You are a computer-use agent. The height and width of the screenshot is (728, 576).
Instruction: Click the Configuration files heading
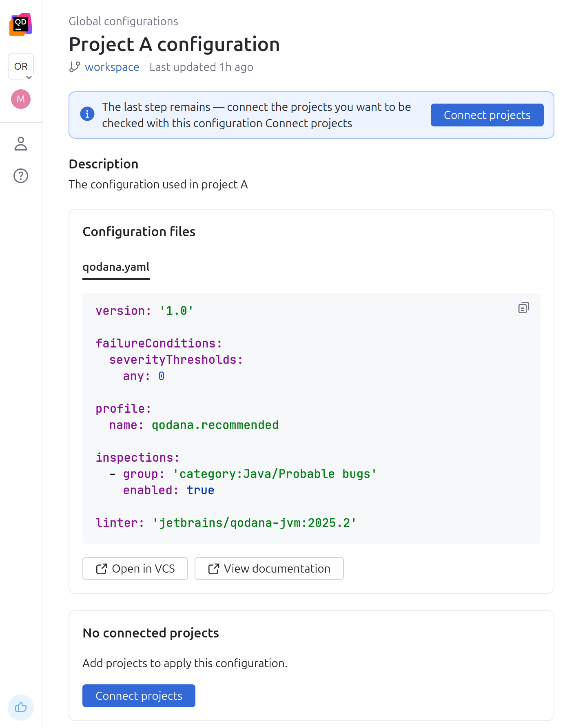[x=139, y=232]
